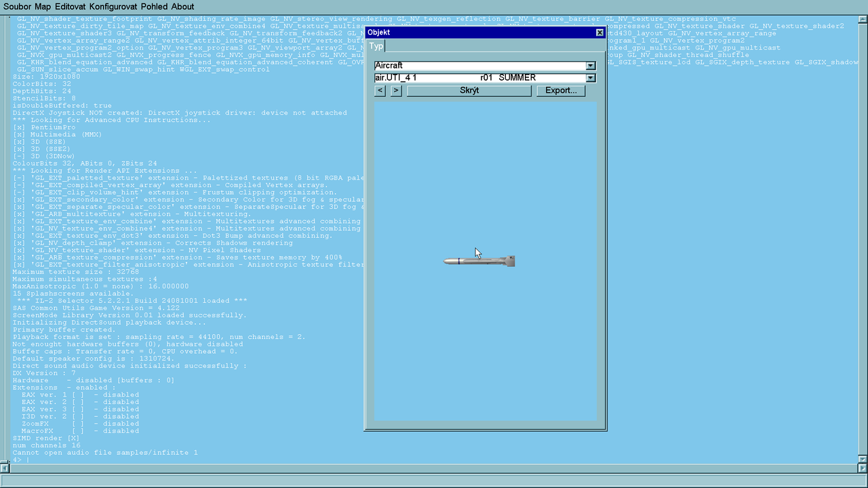Screen dimensions: 868x488
Task: Click the Export... button
Action: pos(561,90)
